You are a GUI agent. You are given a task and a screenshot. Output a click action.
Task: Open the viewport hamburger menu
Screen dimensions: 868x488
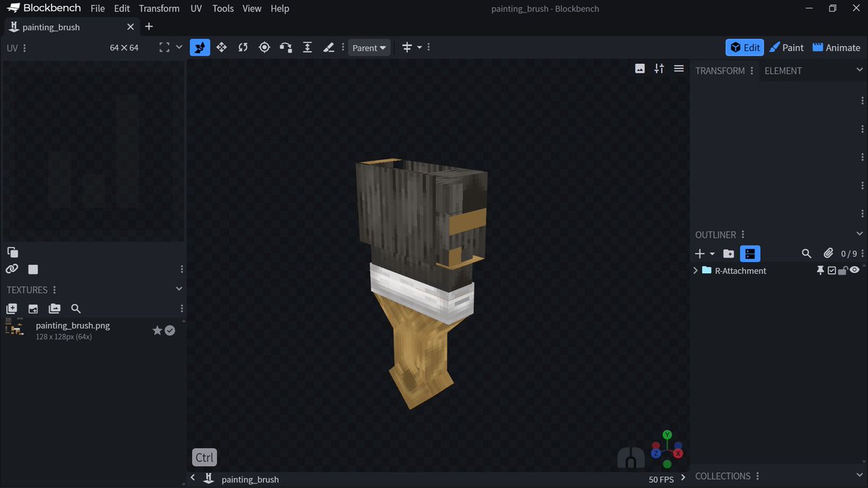click(678, 68)
